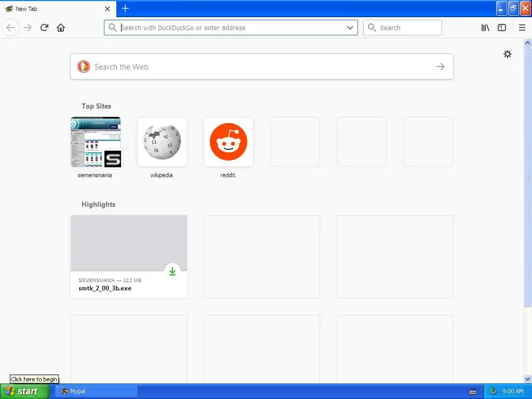Close the New Tab tab
Viewport: 532px width, 399px height.
tap(108, 9)
